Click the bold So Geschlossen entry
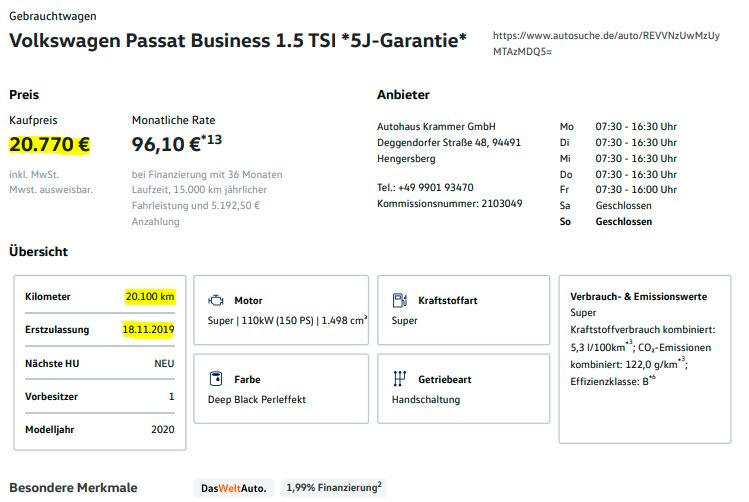The width and height of the screenshot is (749, 502). pyautogui.click(x=606, y=222)
